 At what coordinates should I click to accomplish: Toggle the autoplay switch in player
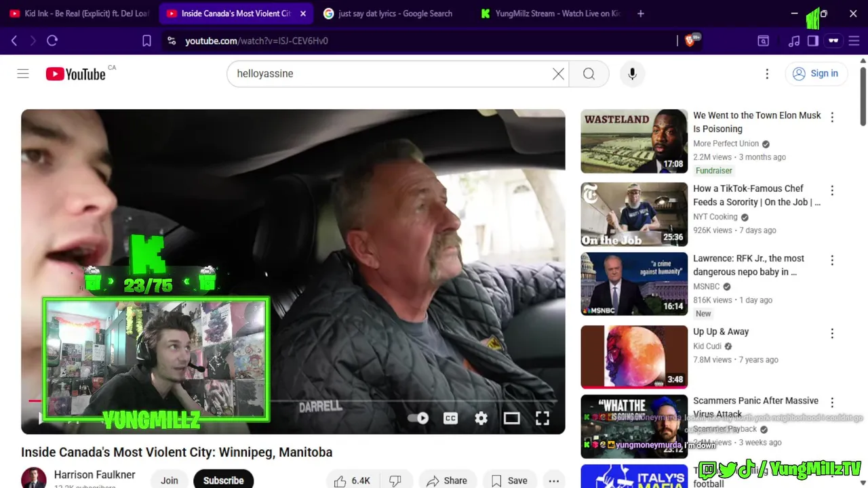418,418
